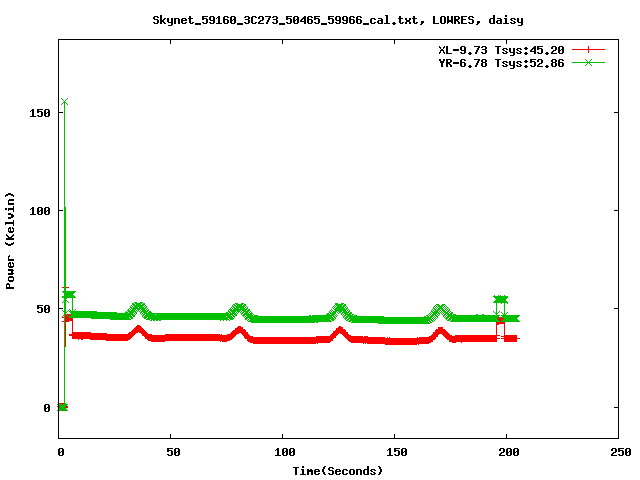Viewport: 640px width, 480px height.
Task: Click the red curve peak near 35 seconds
Action: pyautogui.click(x=139, y=329)
